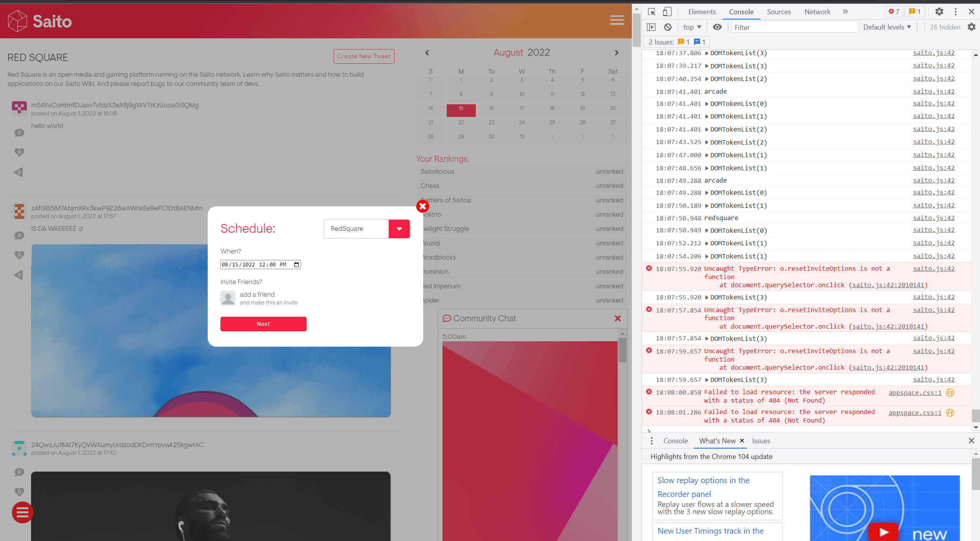Toggle the device emulation toolbar in DevTools

(x=667, y=12)
